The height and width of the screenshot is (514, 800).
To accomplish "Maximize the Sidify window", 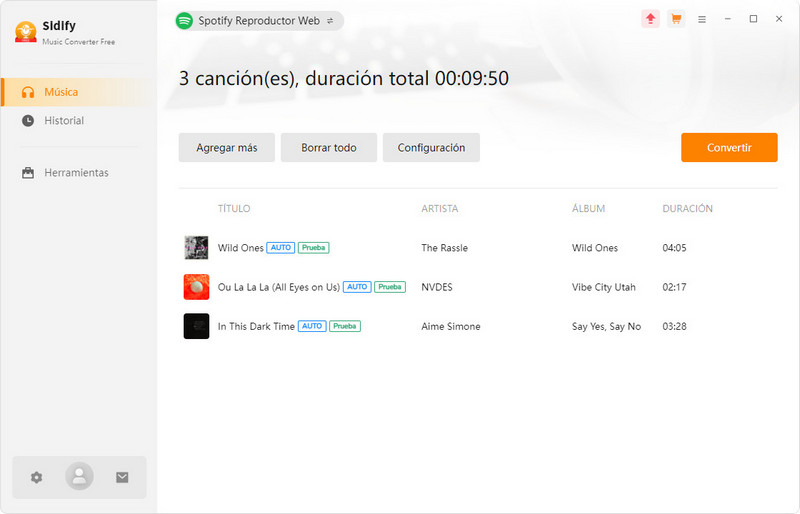I will coord(753,19).
